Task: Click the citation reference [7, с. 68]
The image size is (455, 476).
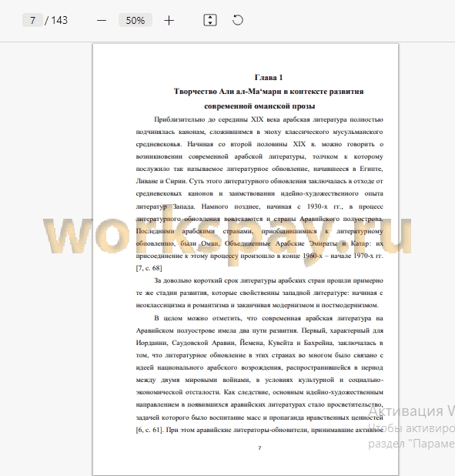Action: tap(149, 268)
